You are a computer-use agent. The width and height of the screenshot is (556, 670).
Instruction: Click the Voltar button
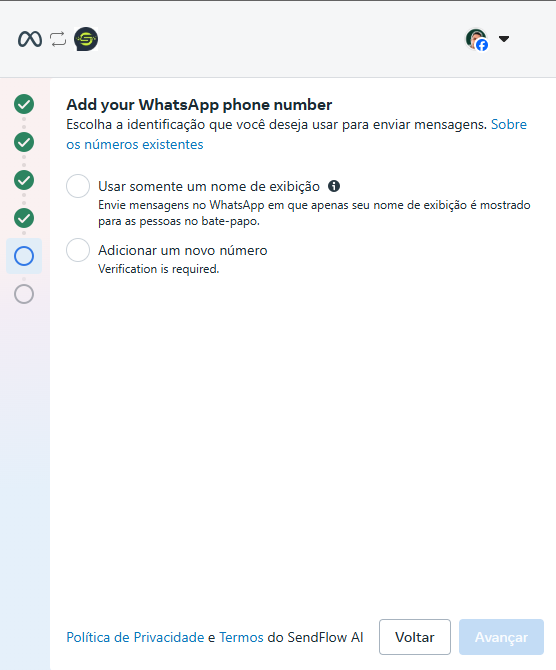click(x=415, y=637)
